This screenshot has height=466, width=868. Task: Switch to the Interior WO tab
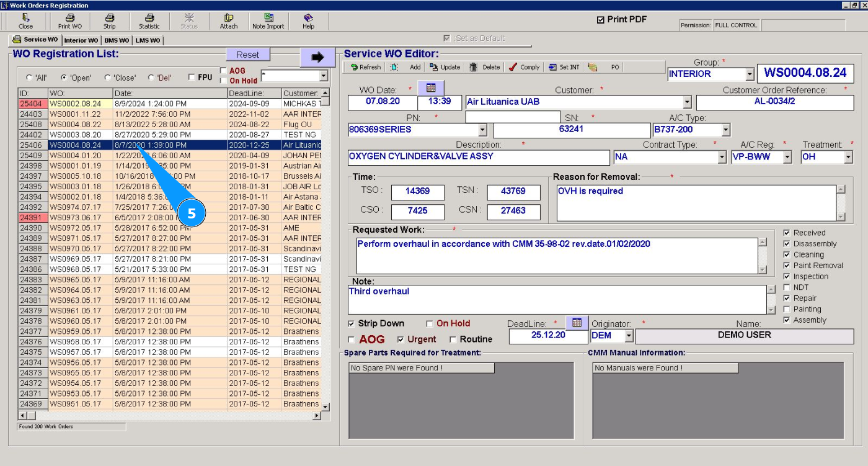[x=81, y=40]
